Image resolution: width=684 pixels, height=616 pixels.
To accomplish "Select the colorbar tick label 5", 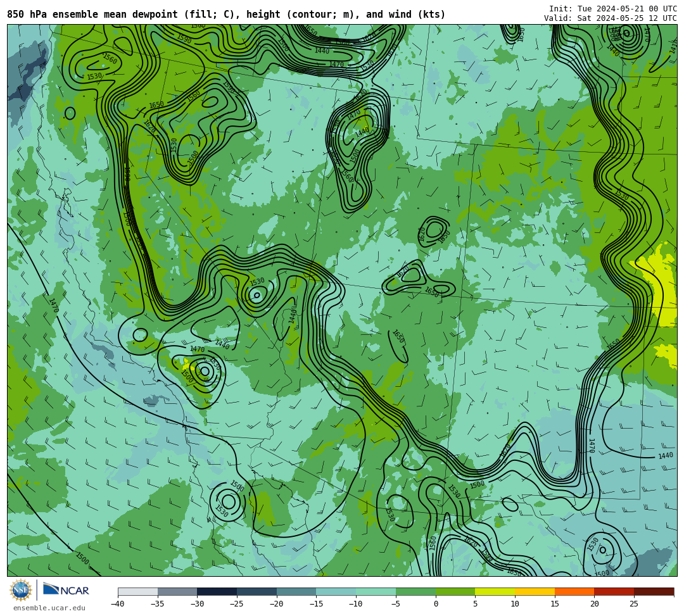I will pos(476,604).
